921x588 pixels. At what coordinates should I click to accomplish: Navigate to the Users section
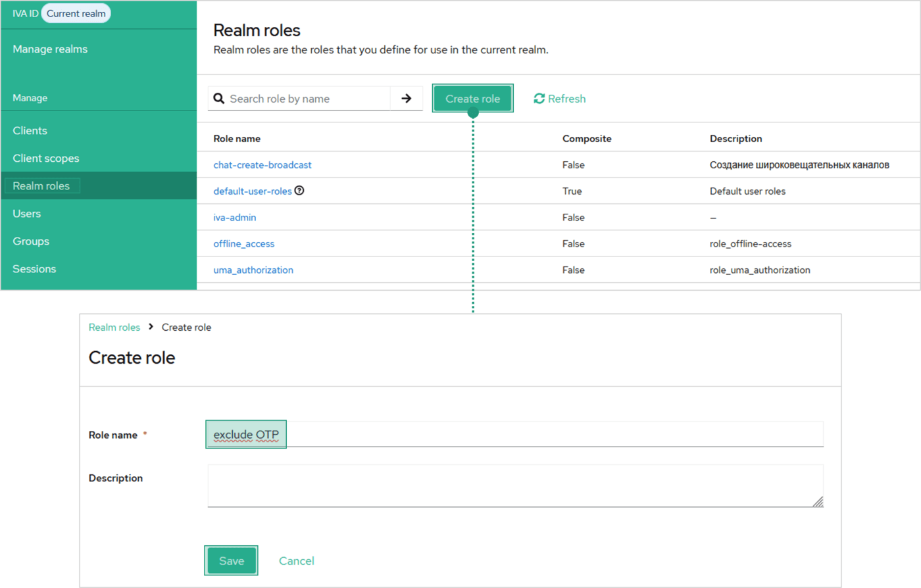tap(27, 214)
